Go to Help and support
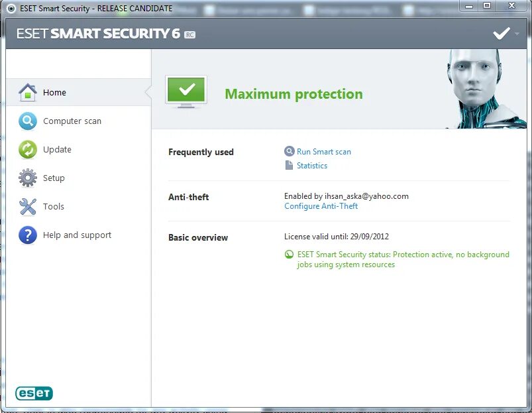The width and height of the screenshot is (532, 413). point(77,235)
